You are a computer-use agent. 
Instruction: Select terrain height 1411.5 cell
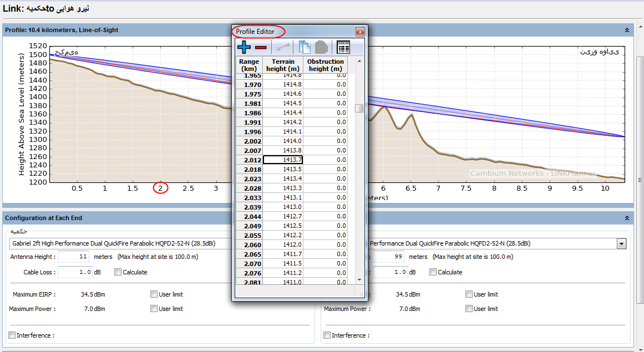tap(282, 263)
